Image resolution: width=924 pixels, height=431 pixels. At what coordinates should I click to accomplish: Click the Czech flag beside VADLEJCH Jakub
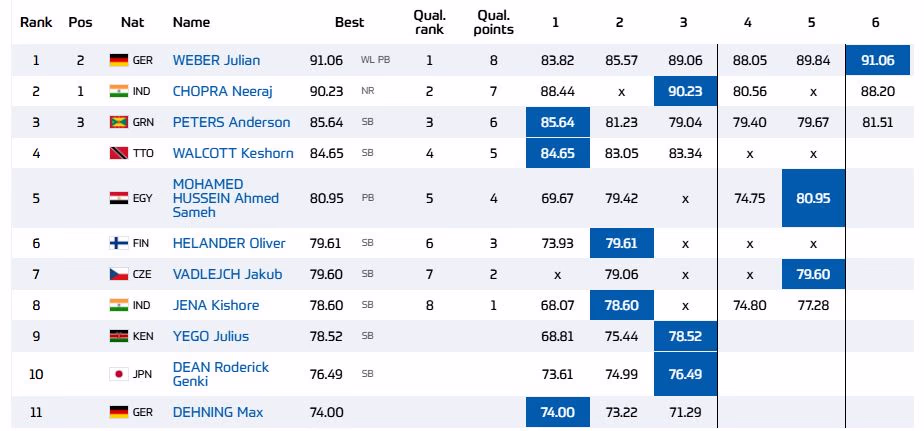[x=119, y=275]
